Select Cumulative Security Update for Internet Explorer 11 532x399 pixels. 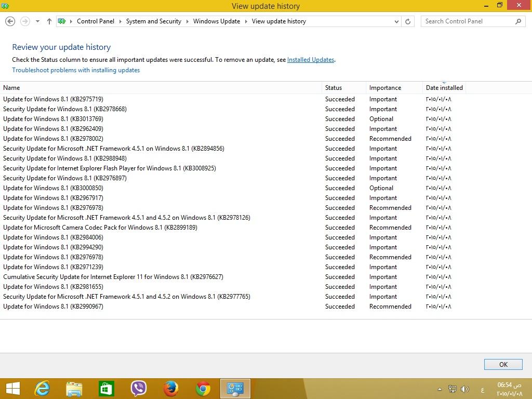pyautogui.click(x=233, y=276)
